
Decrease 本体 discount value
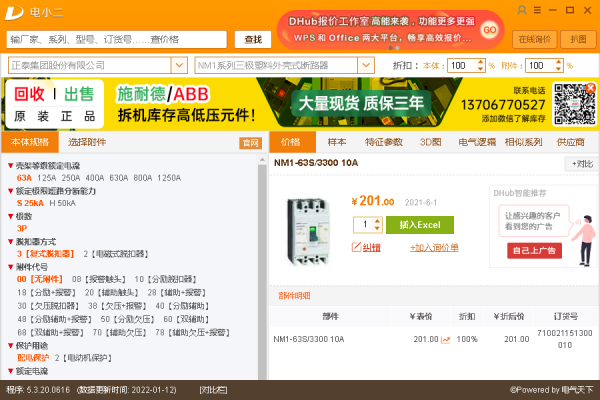pyautogui.click(x=481, y=69)
